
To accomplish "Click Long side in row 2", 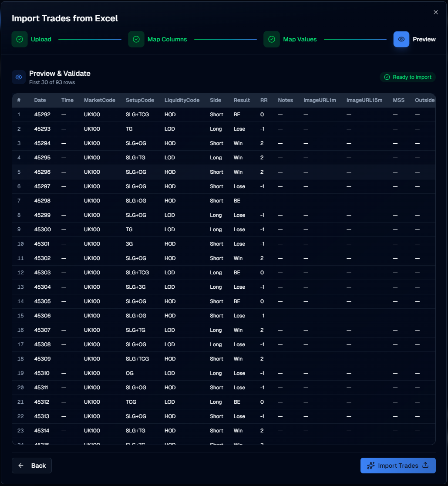I will coord(216,129).
